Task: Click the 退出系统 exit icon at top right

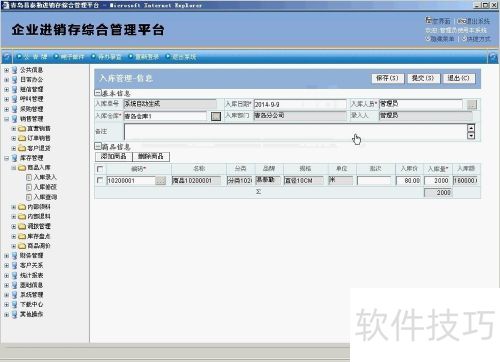Action: pyautogui.click(x=461, y=21)
